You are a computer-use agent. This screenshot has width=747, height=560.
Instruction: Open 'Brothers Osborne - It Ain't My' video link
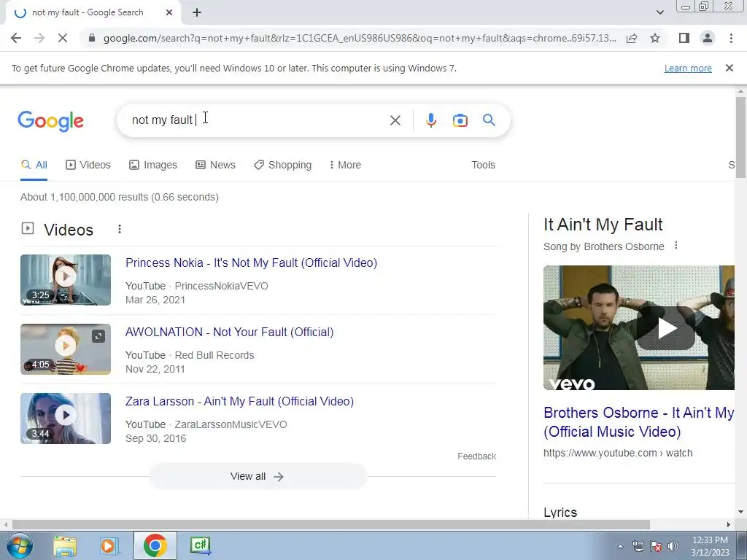[x=638, y=422]
